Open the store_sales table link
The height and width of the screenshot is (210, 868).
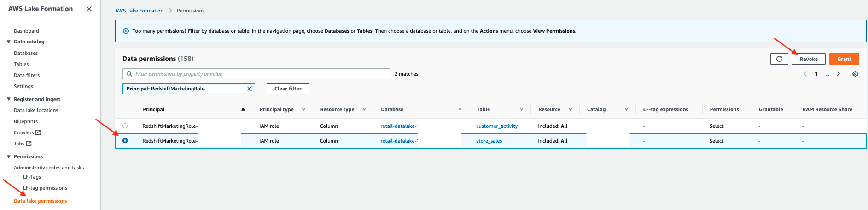(489, 141)
